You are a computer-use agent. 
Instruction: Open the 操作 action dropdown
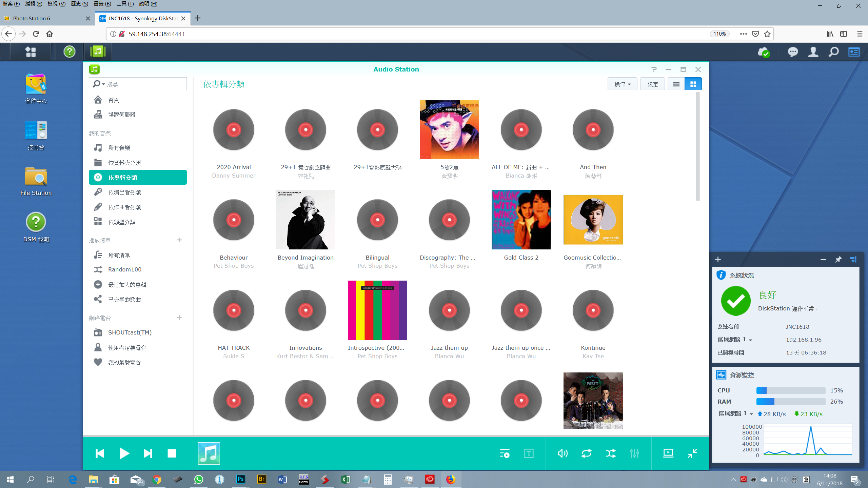tap(623, 84)
